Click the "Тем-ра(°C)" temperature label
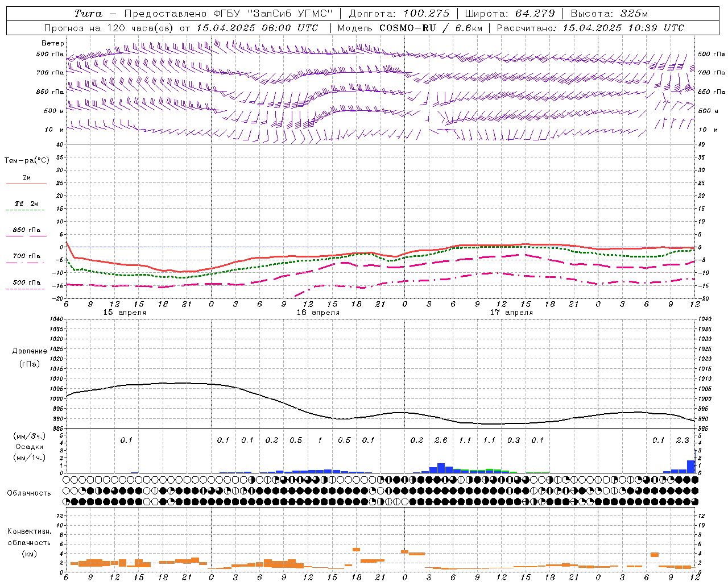Screen dimensions: 728x582 (27, 161)
